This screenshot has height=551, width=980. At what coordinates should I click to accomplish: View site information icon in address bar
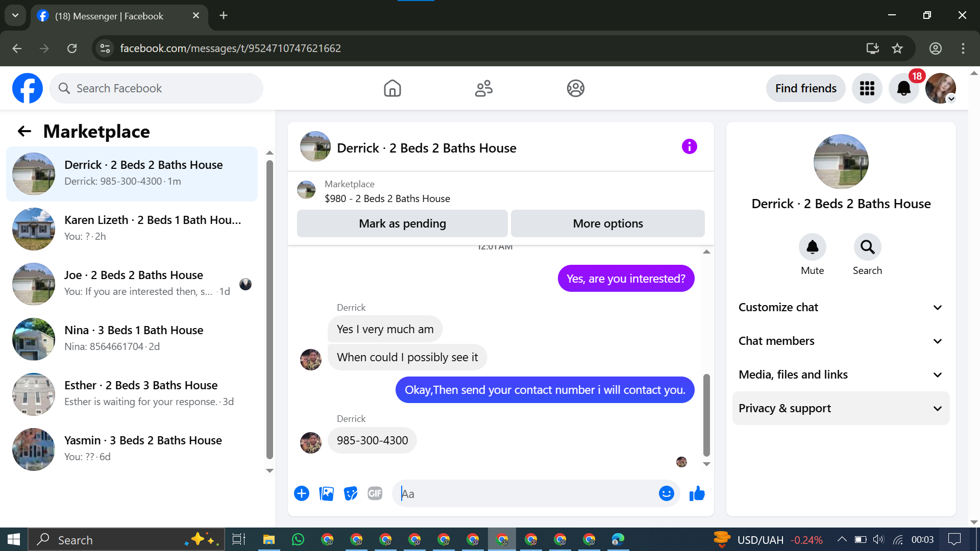[x=105, y=48]
